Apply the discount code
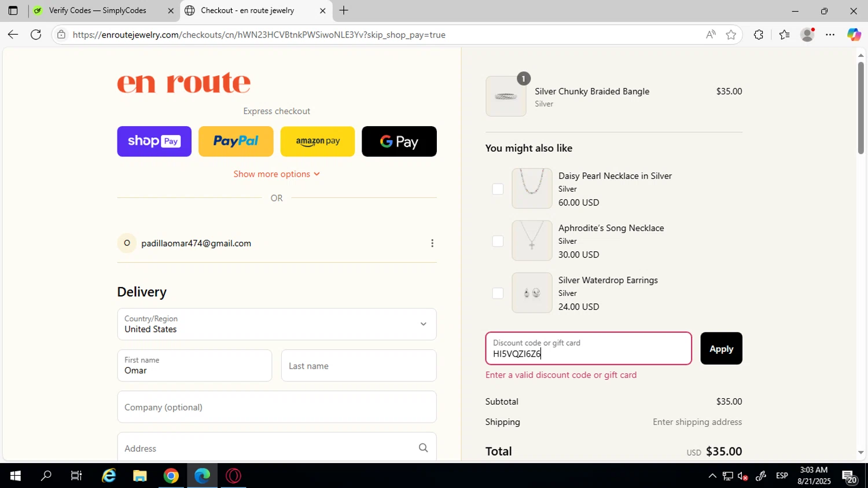The image size is (868, 488). [x=721, y=348]
